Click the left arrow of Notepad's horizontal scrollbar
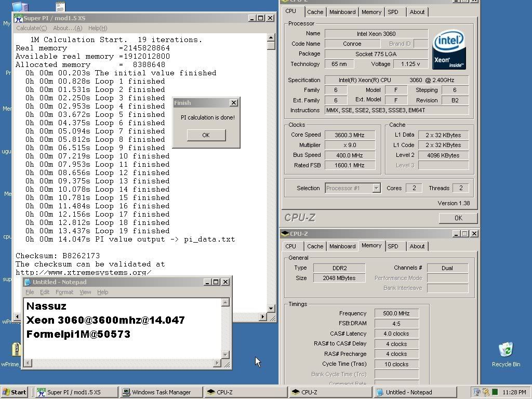The image size is (532, 399). 28,363
